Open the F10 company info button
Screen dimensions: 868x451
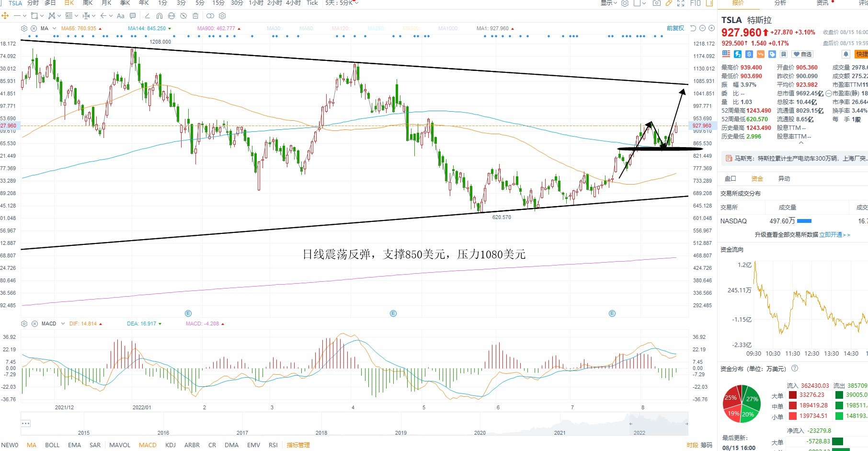tap(695, 3)
